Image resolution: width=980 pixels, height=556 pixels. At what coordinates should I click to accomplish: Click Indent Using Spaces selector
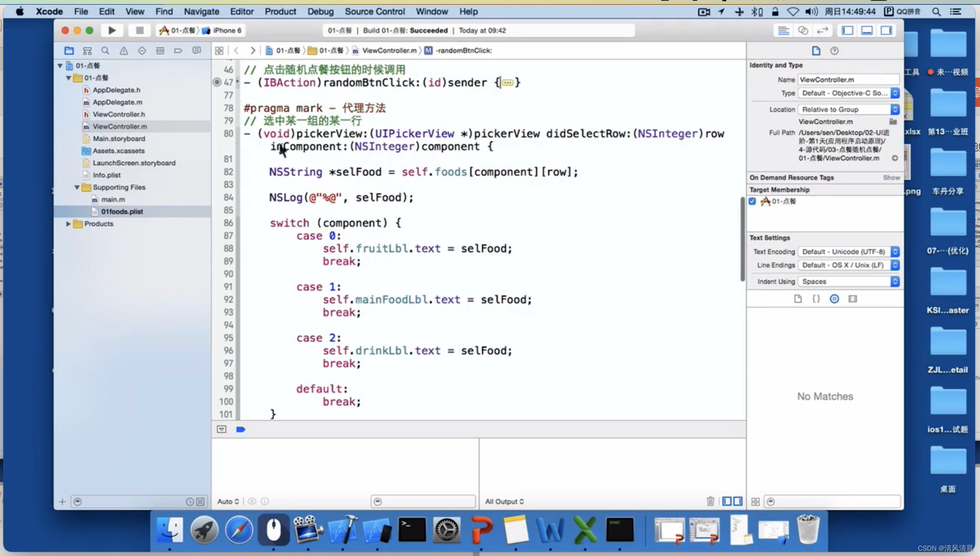(848, 281)
